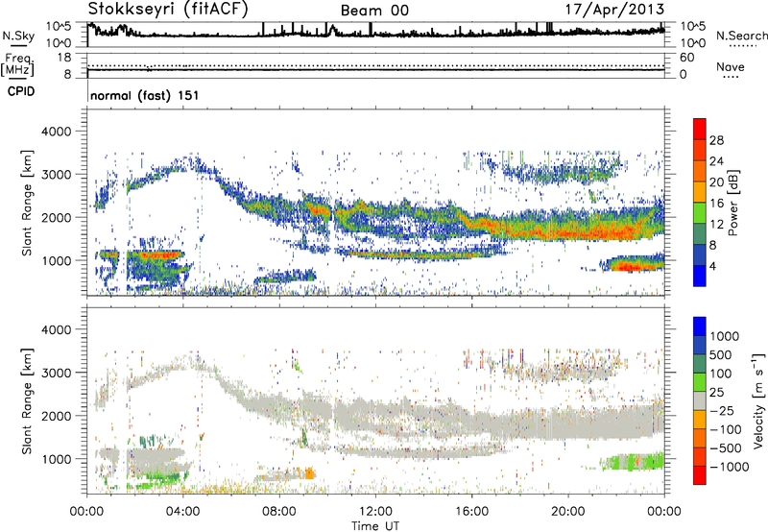Image resolution: width=768 pixels, height=532 pixels.
Task: Click the 12:00 time tick label
Action: tap(375, 512)
